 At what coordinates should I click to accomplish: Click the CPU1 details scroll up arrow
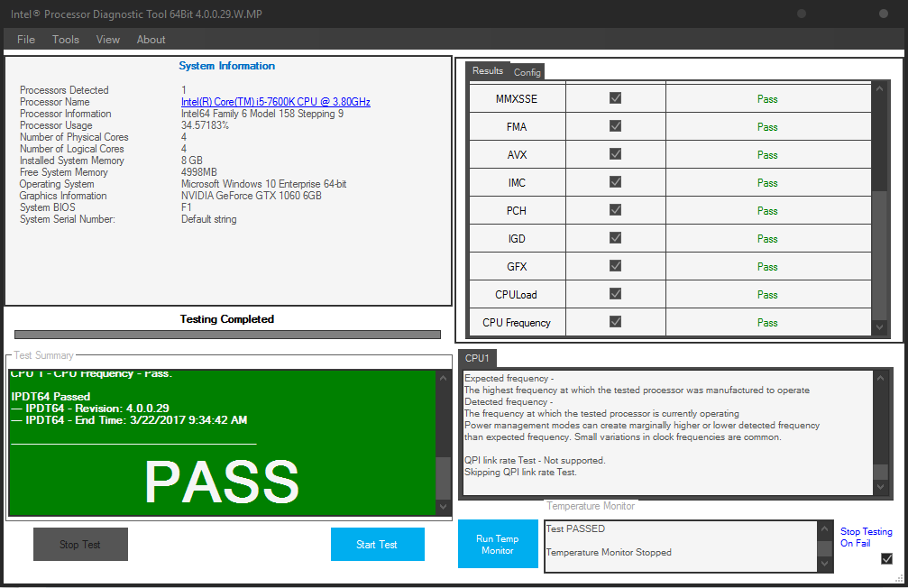[881, 378]
